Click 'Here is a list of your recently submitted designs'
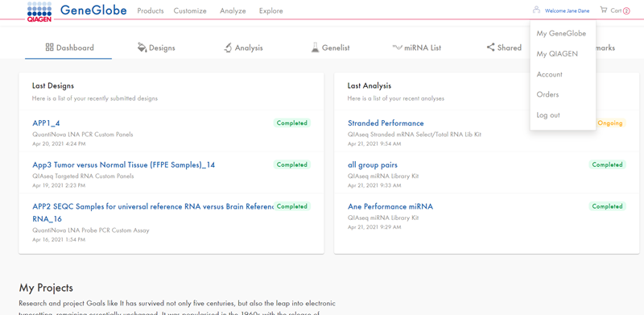 [x=95, y=99]
